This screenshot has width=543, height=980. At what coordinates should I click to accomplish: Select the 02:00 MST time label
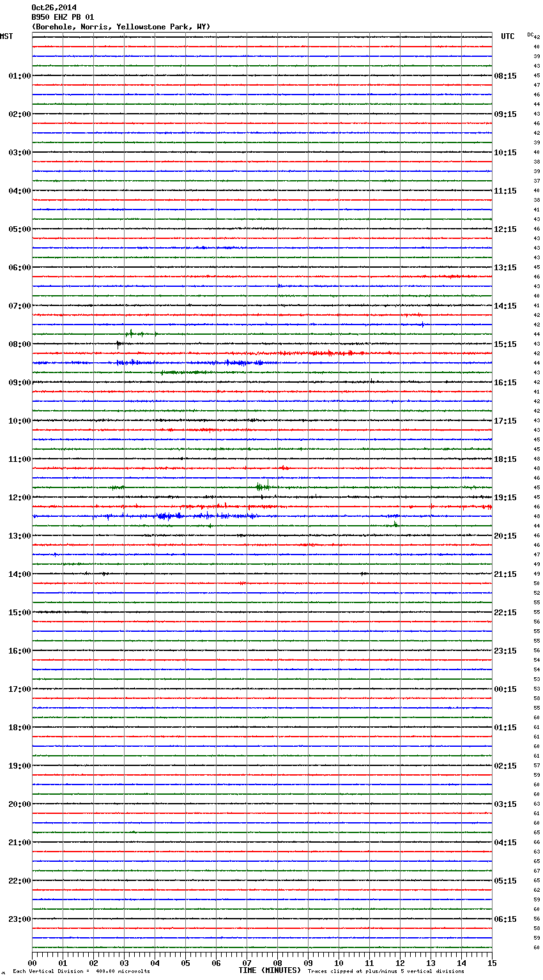click(20, 114)
